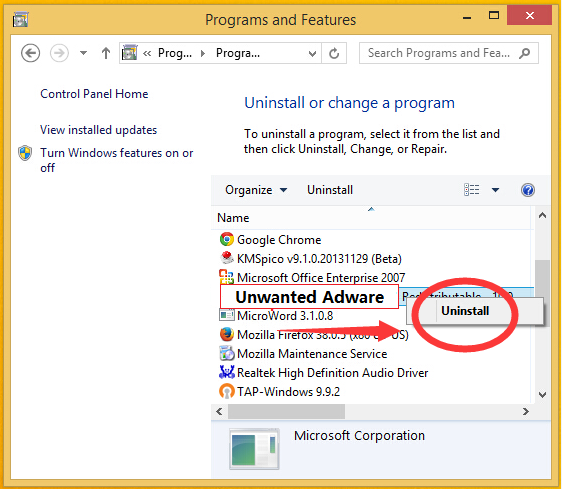This screenshot has width=562, height=489.
Task: Select the KMSpico program icon
Action: click(x=227, y=258)
